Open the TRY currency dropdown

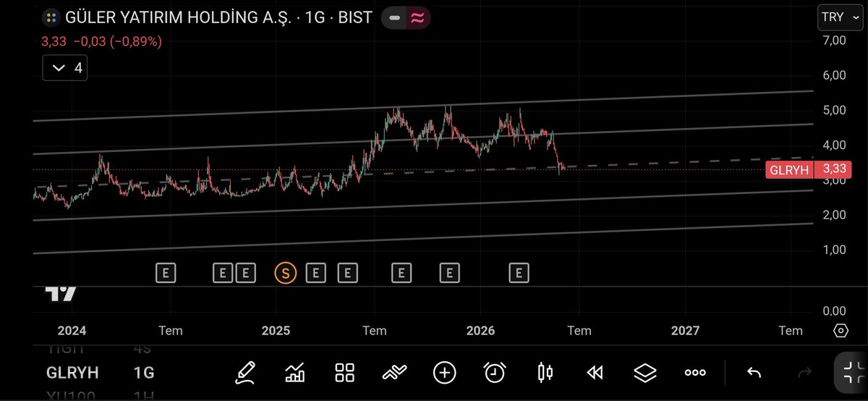click(840, 17)
